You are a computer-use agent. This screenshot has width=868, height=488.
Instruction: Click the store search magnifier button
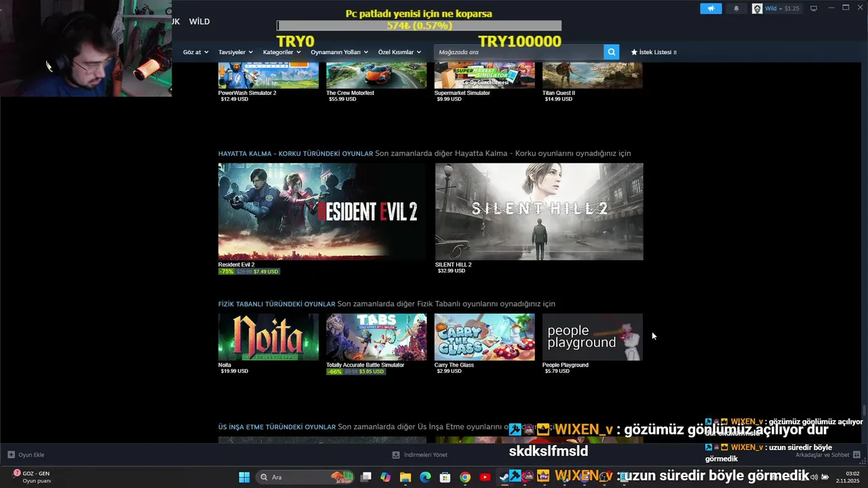coord(611,52)
